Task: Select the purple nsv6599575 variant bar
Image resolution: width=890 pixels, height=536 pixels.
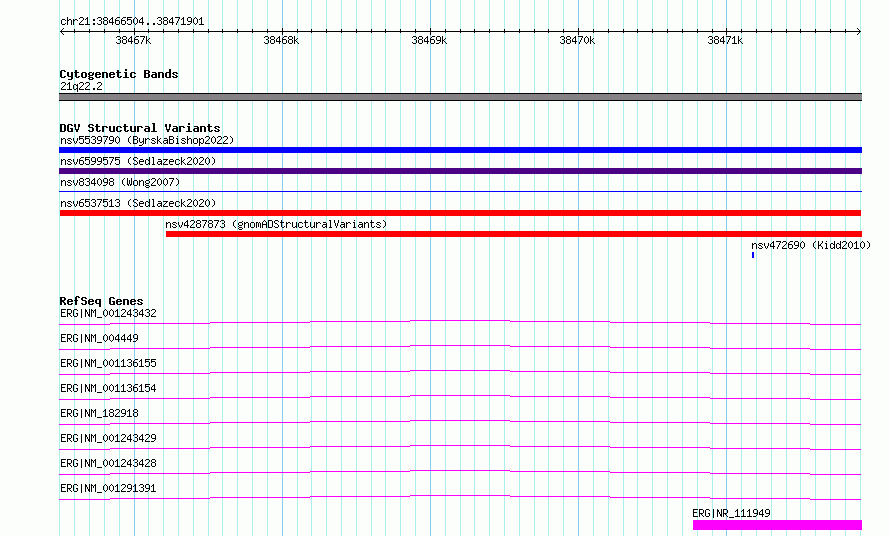Action: pyautogui.click(x=460, y=171)
